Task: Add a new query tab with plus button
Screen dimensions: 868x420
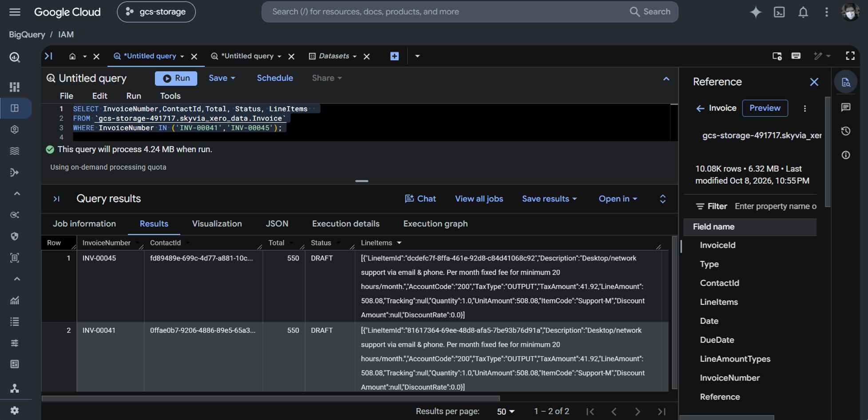Action: click(394, 56)
